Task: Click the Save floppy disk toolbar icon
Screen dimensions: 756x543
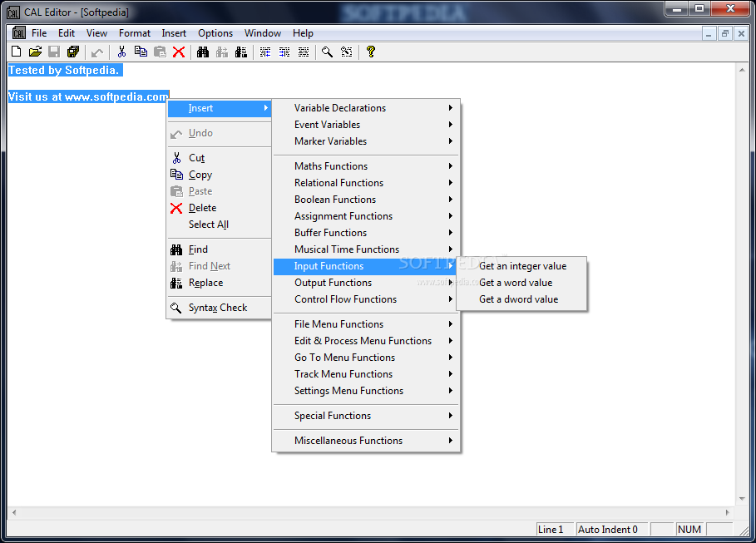Action: [54, 52]
